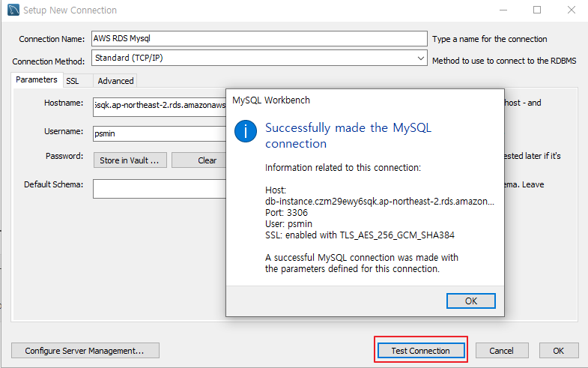The image size is (588, 368).
Task: Switch to the SSL tab
Action: pos(73,81)
